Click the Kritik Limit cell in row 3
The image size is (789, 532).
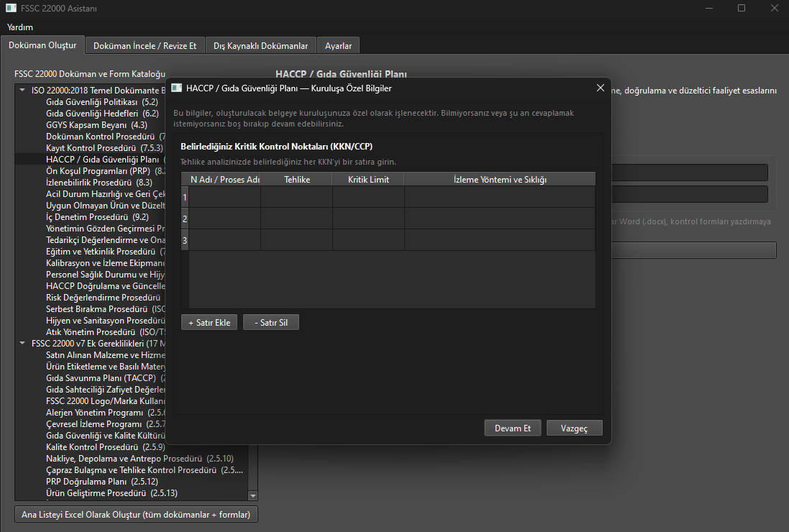point(368,240)
